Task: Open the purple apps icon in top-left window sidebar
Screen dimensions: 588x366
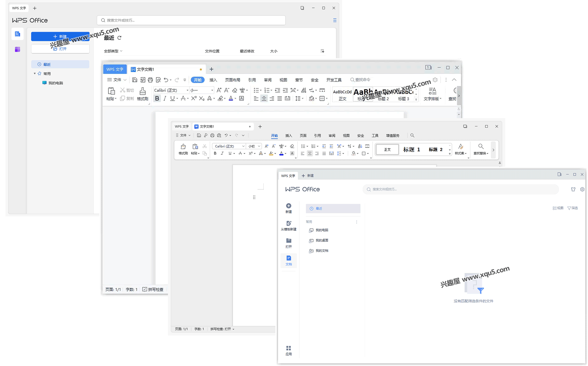Action: pyautogui.click(x=17, y=49)
